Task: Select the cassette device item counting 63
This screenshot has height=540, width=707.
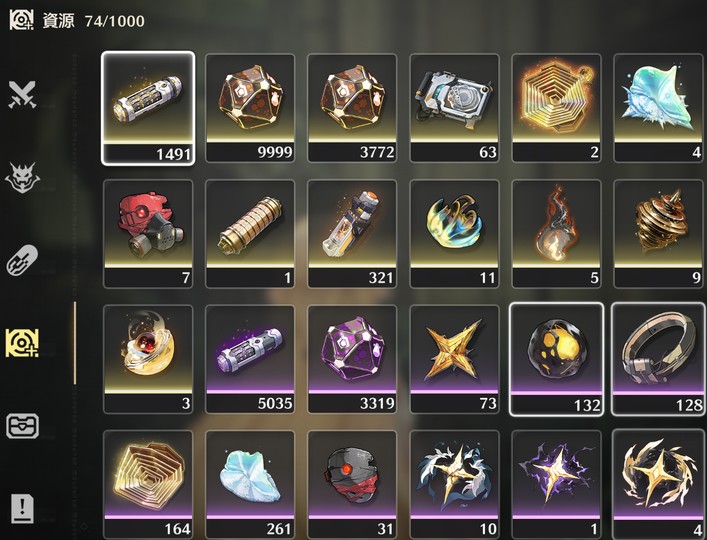Action: tap(454, 108)
